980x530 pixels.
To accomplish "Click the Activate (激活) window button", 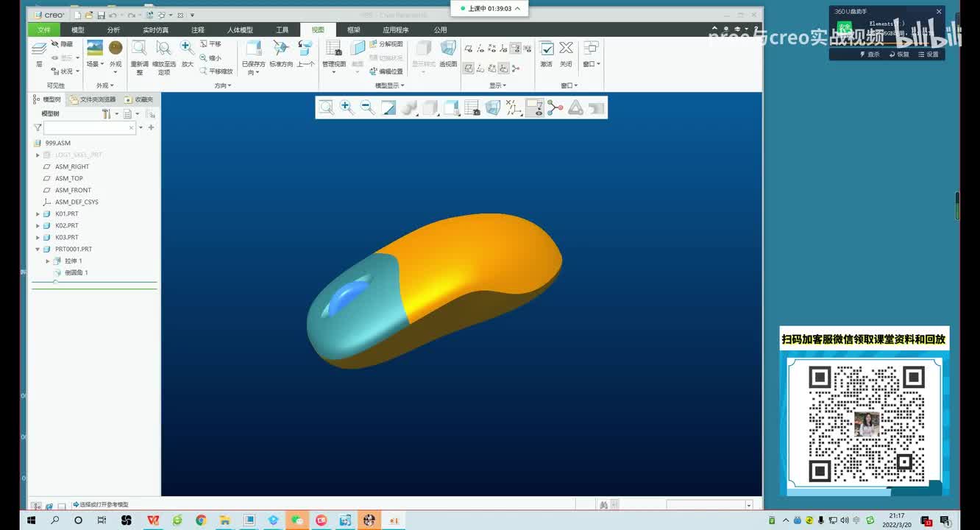I will (547, 54).
